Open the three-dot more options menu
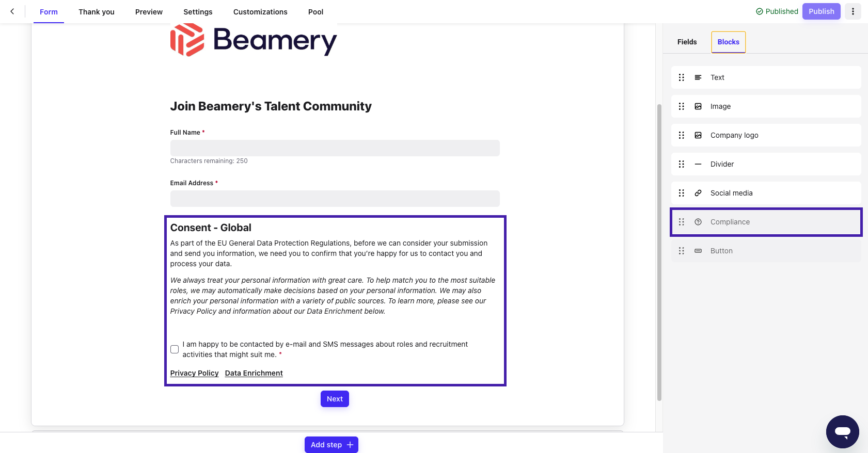 coord(853,11)
